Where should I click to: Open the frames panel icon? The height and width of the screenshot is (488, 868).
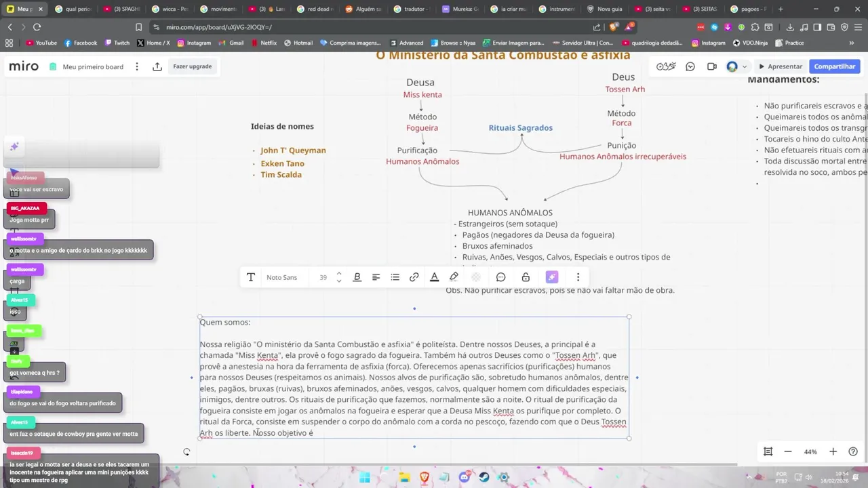(768, 451)
